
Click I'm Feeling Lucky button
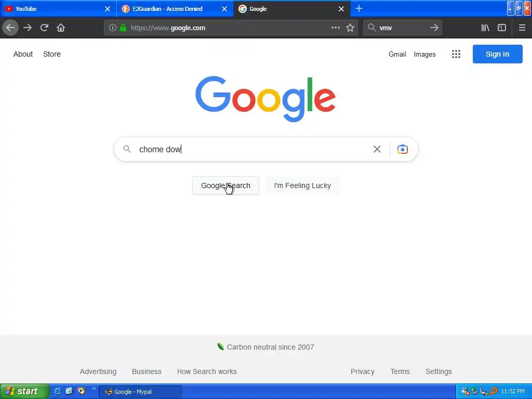[x=302, y=185]
